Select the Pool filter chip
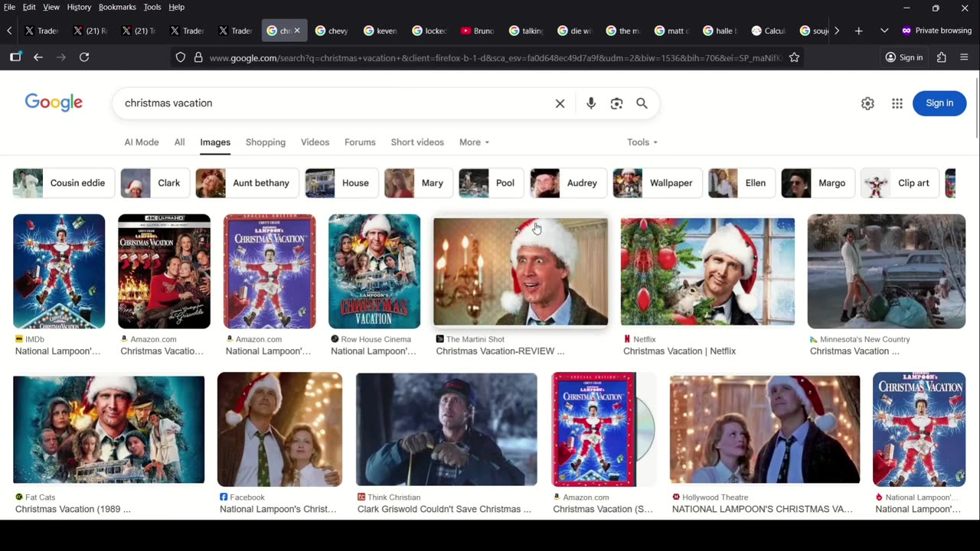The width and height of the screenshot is (980, 551). 492,183
